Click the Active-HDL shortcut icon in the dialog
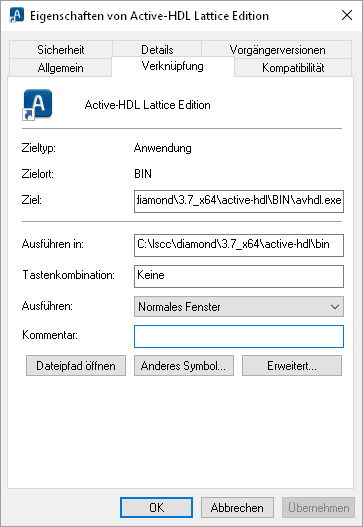The width and height of the screenshot is (363, 527). (x=37, y=105)
